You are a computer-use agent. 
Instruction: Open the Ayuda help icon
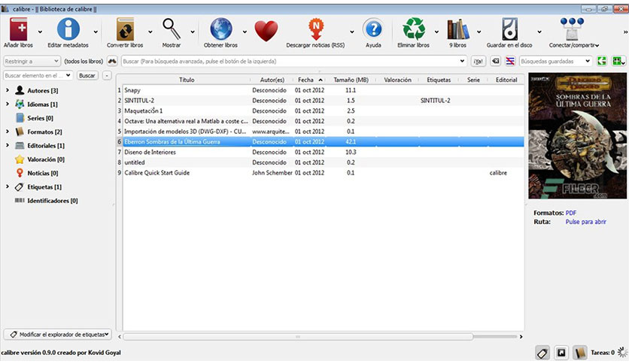pyautogui.click(x=373, y=29)
